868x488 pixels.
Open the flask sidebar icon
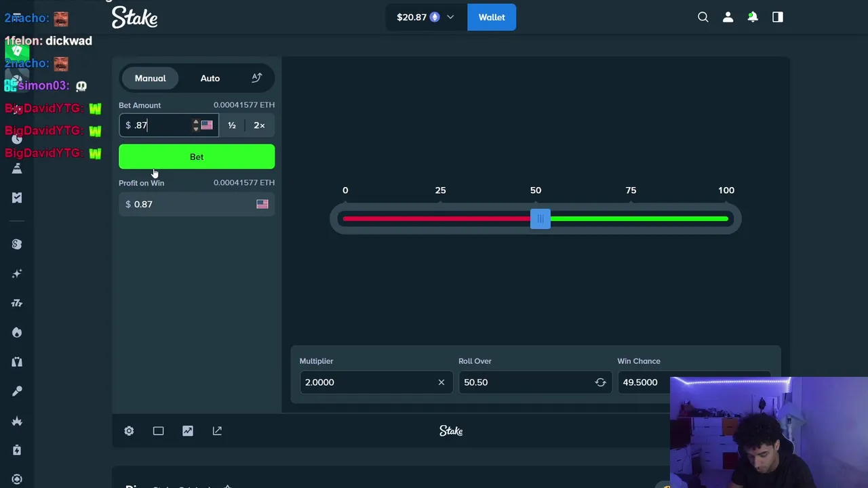coord(17,168)
